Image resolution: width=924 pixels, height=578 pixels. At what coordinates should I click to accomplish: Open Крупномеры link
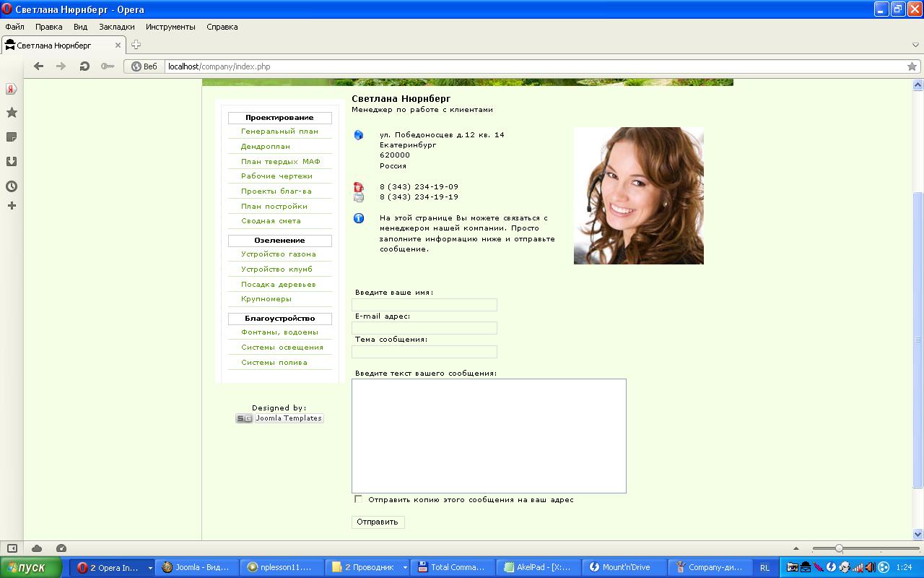[266, 299]
